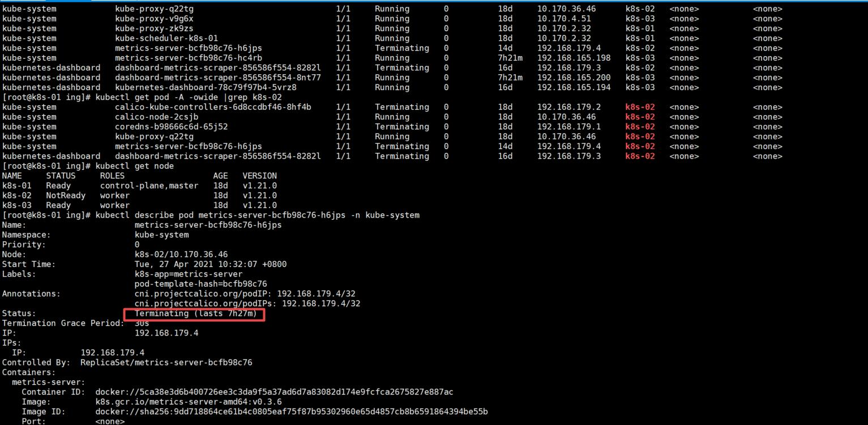
Task: Select node value k8s-02/10.170.36.46
Action: click(x=181, y=254)
